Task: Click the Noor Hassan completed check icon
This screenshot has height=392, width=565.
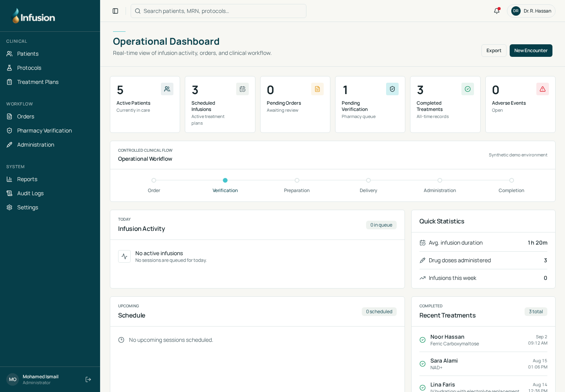Action: [x=423, y=340]
